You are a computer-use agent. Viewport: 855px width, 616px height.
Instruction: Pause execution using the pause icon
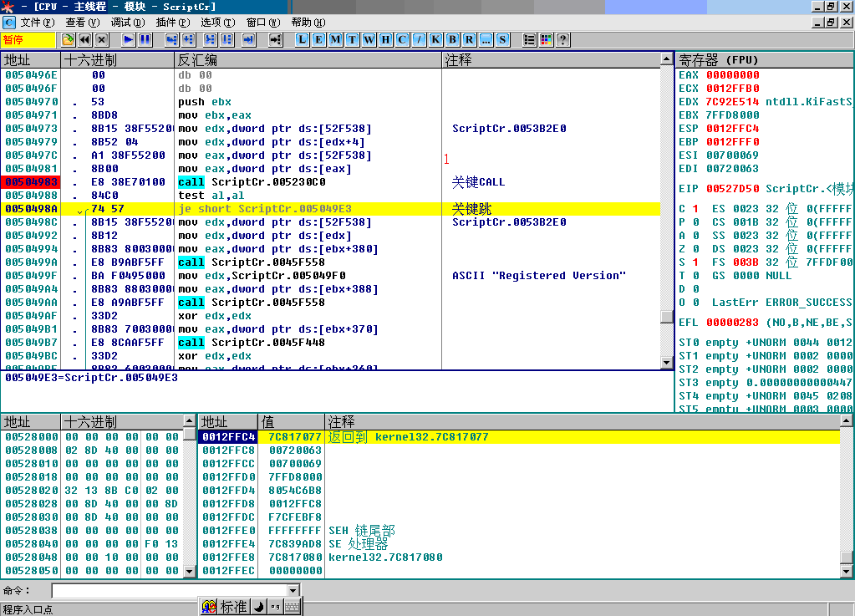coord(145,39)
